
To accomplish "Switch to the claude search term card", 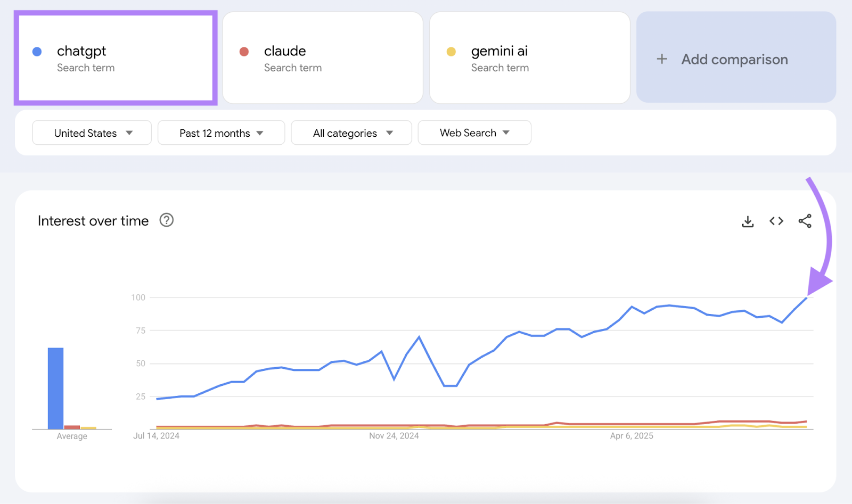I will pyautogui.click(x=322, y=59).
